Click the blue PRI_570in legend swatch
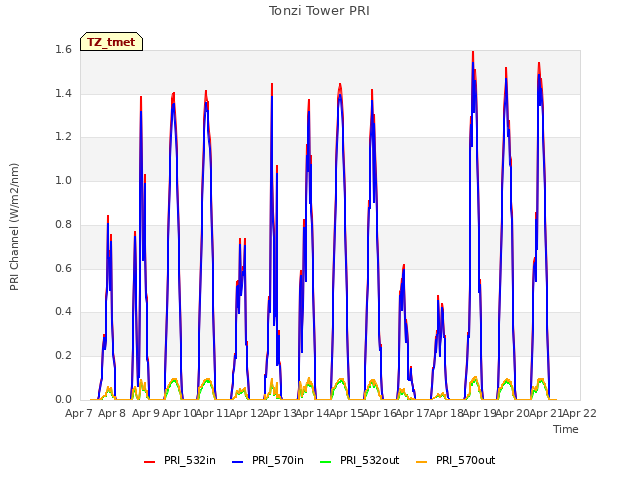Viewport: 640px width, 480px height. [237, 461]
